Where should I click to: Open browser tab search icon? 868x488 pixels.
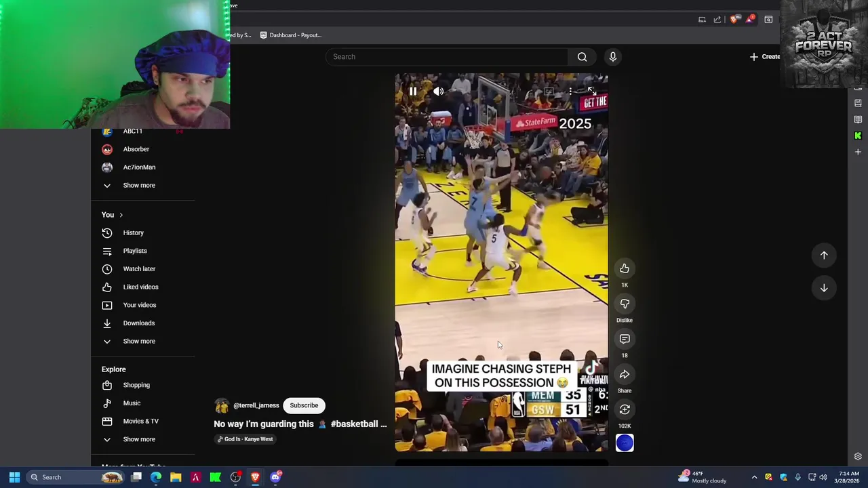[768, 20]
